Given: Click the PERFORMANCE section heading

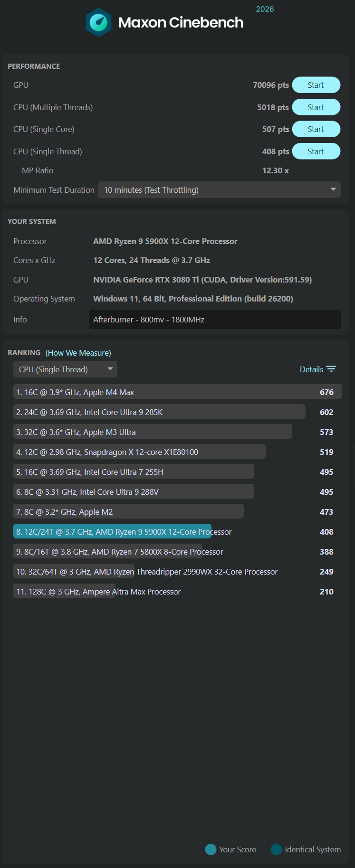Looking at the screenshot, I should tap(34, 66).
